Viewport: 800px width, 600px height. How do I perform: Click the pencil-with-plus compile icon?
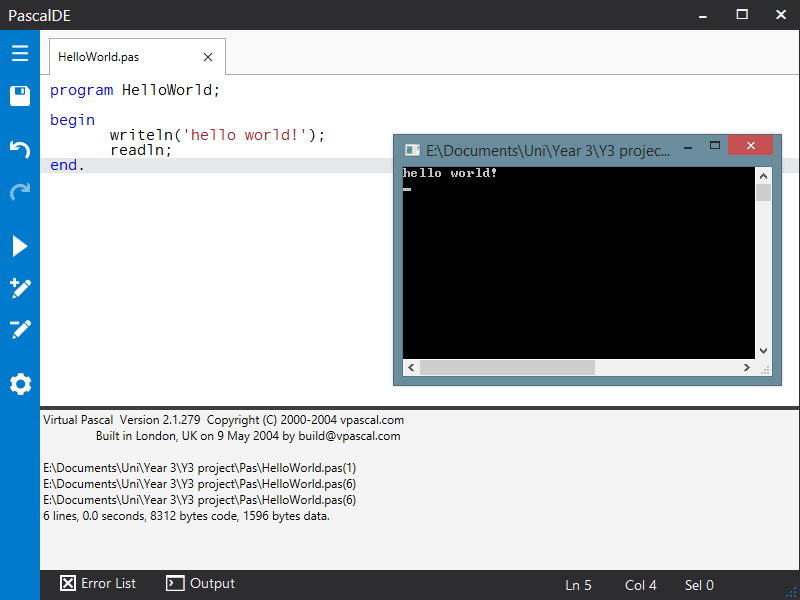[x=20, y=288]
